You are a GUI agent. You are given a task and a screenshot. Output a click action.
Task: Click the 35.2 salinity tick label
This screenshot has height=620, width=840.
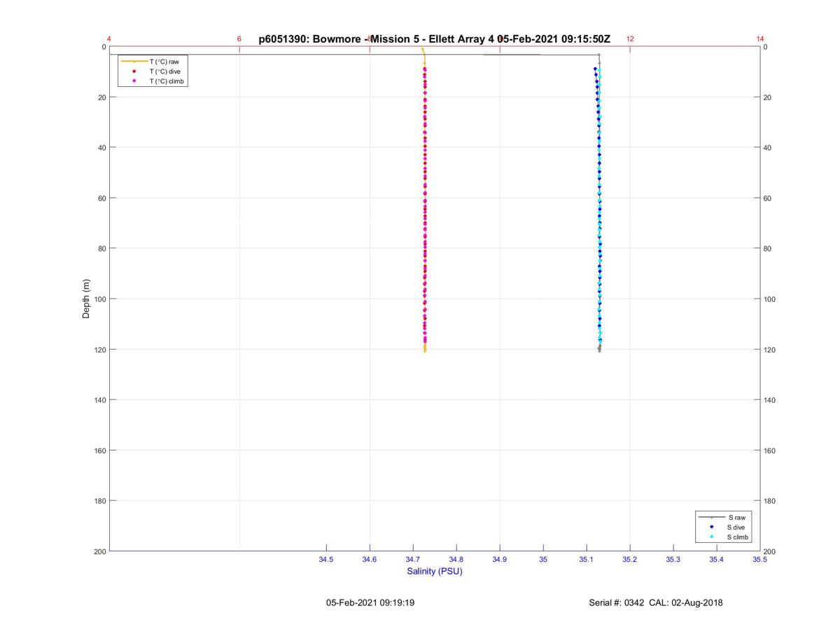(x=630, y=559)
